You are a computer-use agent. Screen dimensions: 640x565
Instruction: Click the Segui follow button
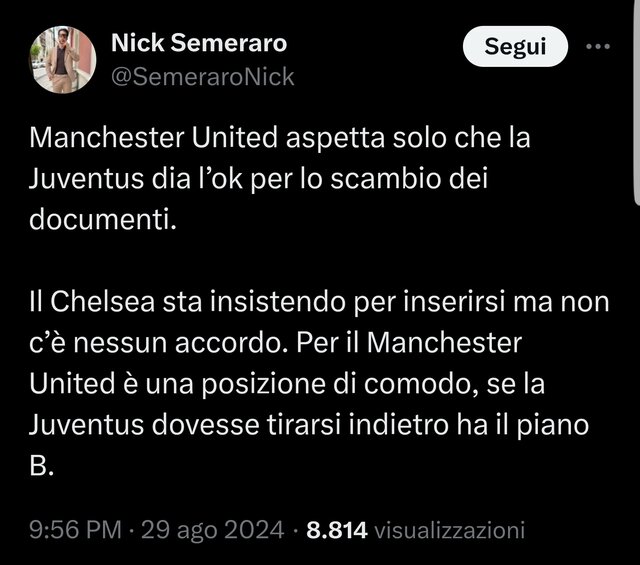coord(515,46)
